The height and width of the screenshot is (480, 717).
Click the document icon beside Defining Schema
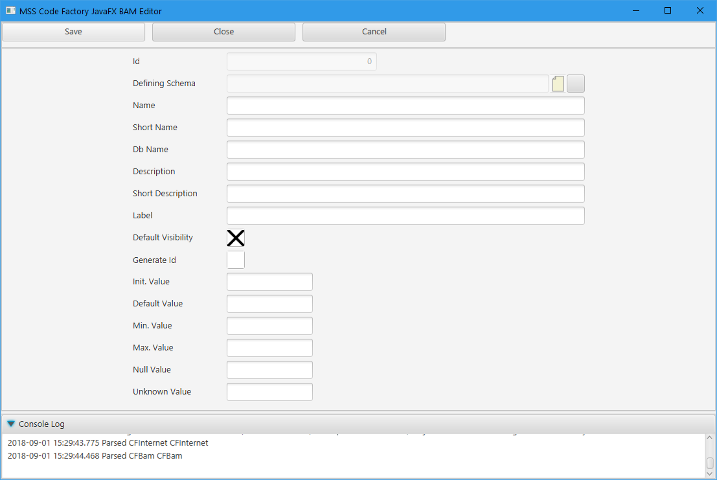(x=558, y=84)
